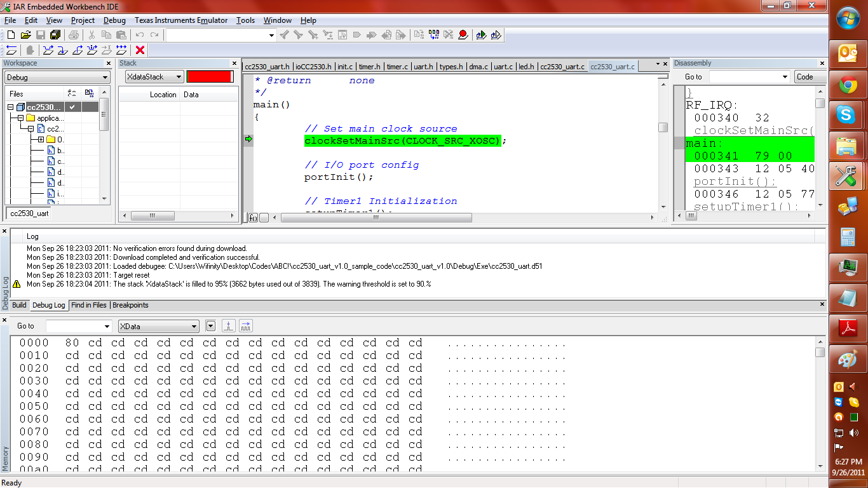Click the Next Statement debug icon
Viewport: 868px width, 488px height.
[92, 50]
